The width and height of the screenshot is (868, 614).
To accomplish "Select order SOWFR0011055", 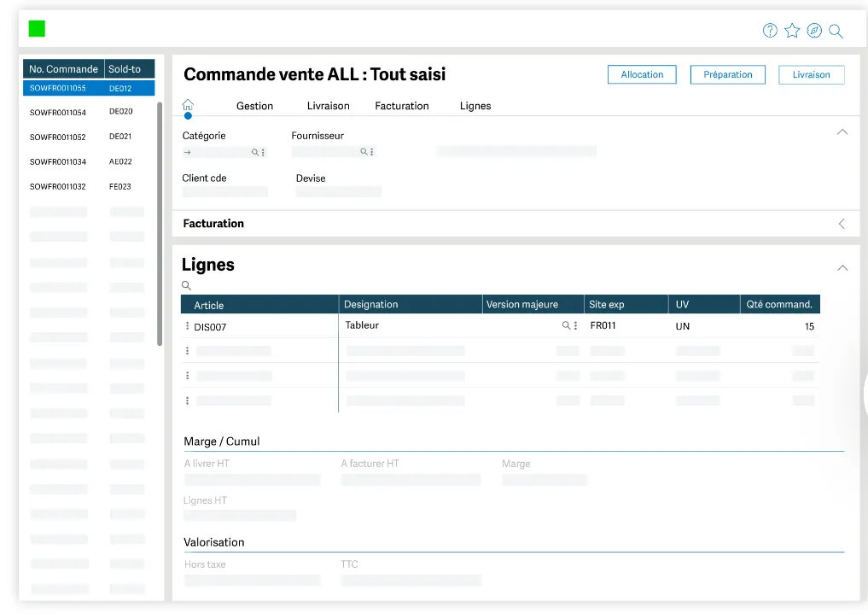I will coord(89,88).
